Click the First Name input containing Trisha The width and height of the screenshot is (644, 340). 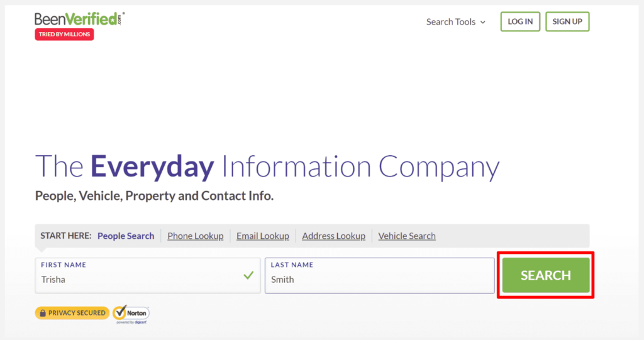pyautogui.click(x=148, y=275)
